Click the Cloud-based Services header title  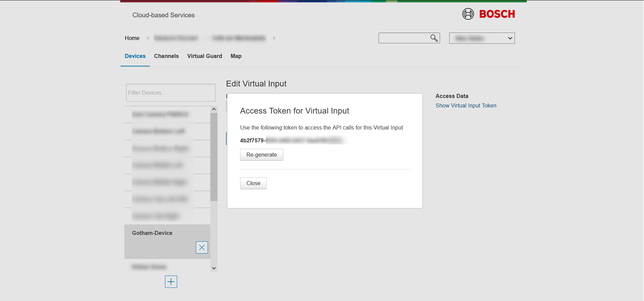163,15
